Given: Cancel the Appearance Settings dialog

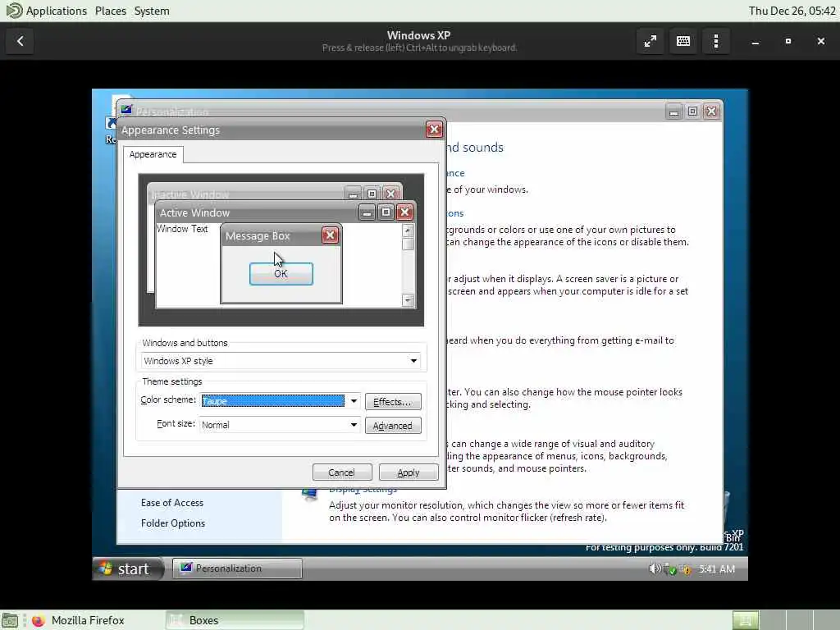Looking at the screenshot, I should (x=342, y=472).
